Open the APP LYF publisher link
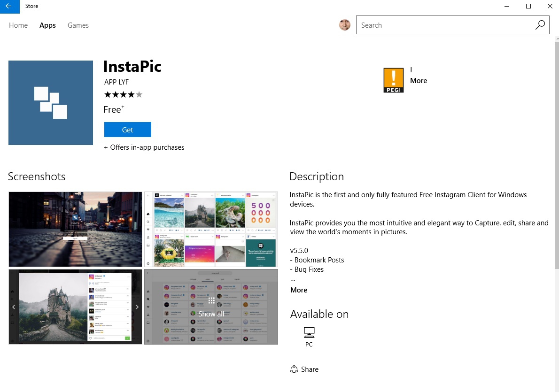Viewport: 559px width, 392px height. pos(116,82)
